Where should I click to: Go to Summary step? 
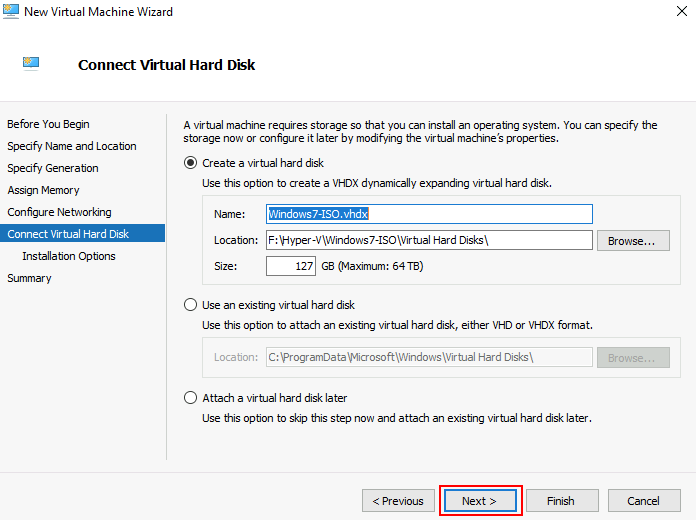tap(29, 278)
